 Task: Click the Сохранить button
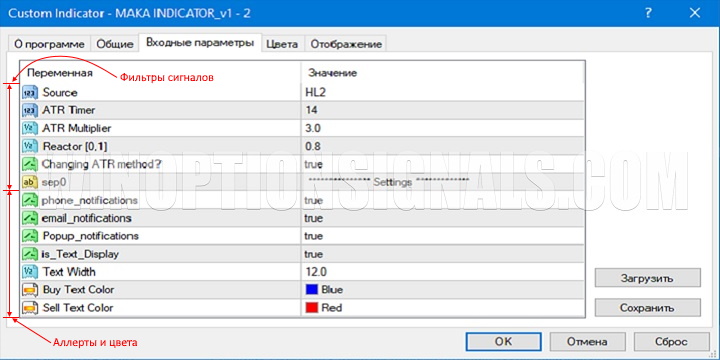pyautogui.click(x=647, y=308)
